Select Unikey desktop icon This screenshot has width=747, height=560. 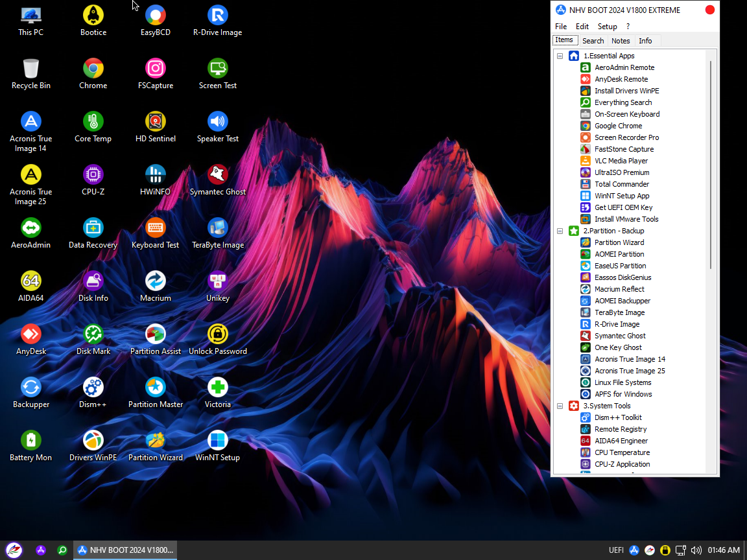(x=218, y=286)
